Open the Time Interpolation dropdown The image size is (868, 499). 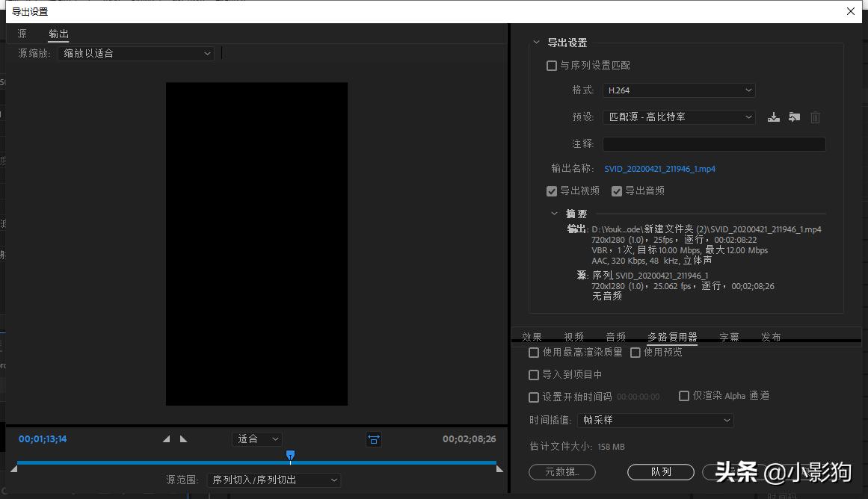click(656, 421)
